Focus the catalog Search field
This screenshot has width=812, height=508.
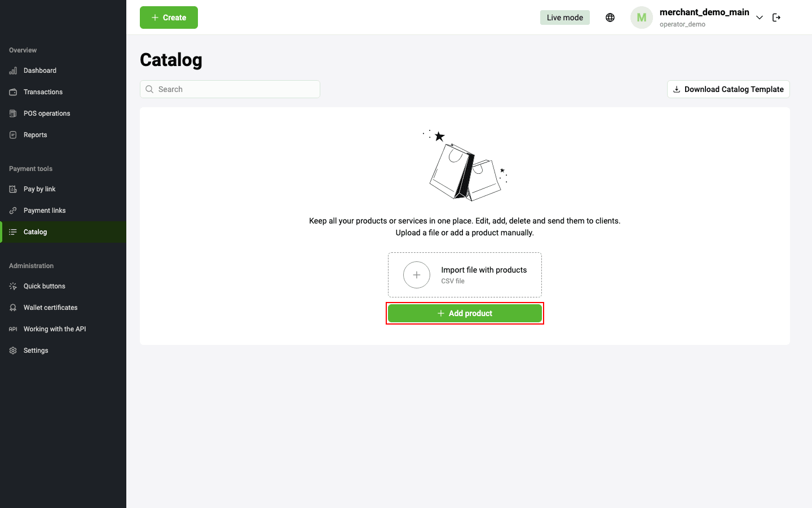(230, 89)
